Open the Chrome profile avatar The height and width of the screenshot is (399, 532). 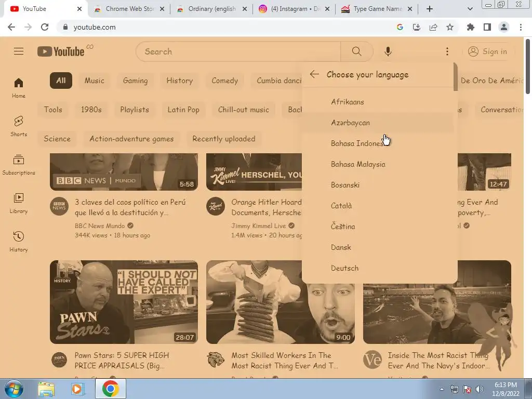point(504,27)
